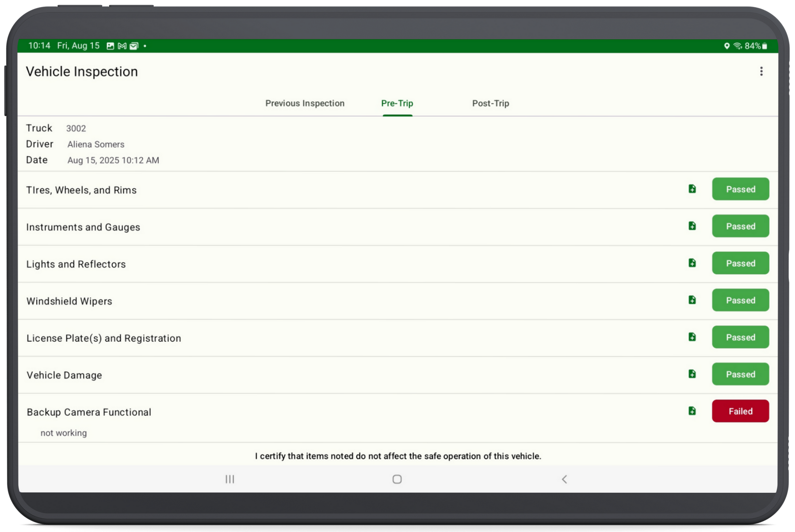Click the driver name Aliena Somers
Viewport: 795px width, 532px height.
point(96,144)
